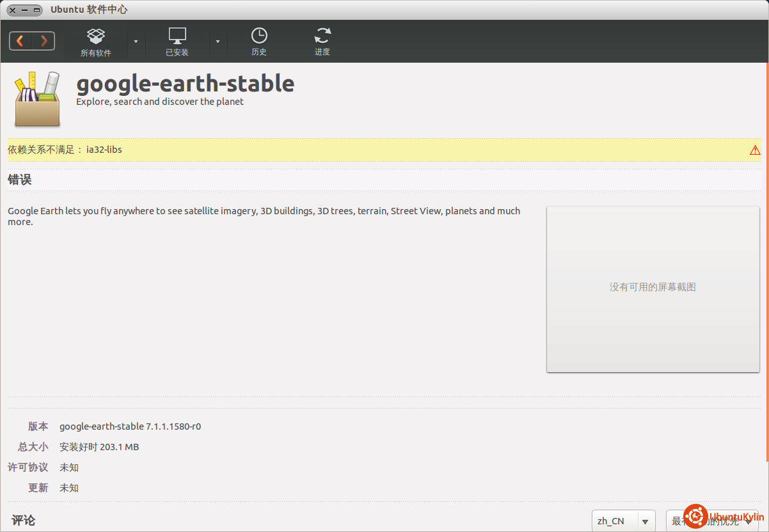
Task: Click the red warning triangle icon
Action: click(x=755, y=150)
